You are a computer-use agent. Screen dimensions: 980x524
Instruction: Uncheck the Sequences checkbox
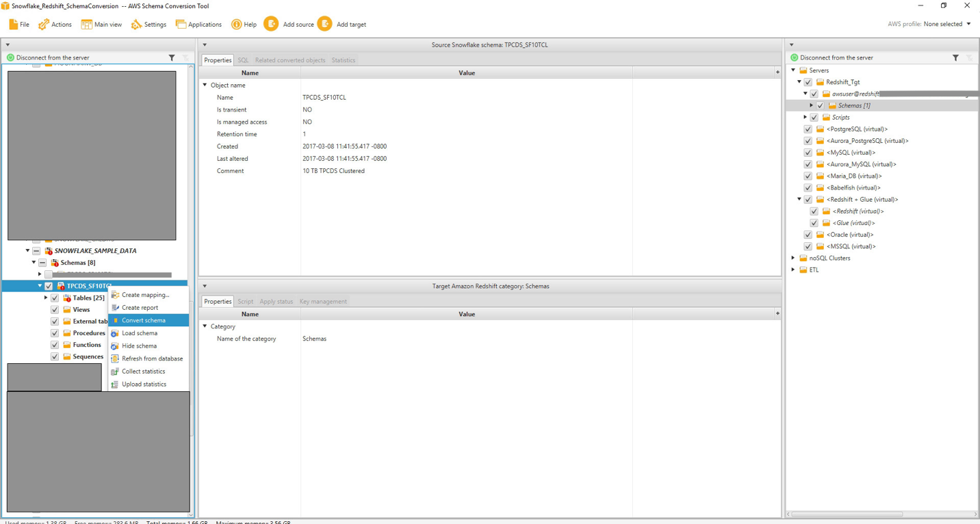tap(55, 356)
